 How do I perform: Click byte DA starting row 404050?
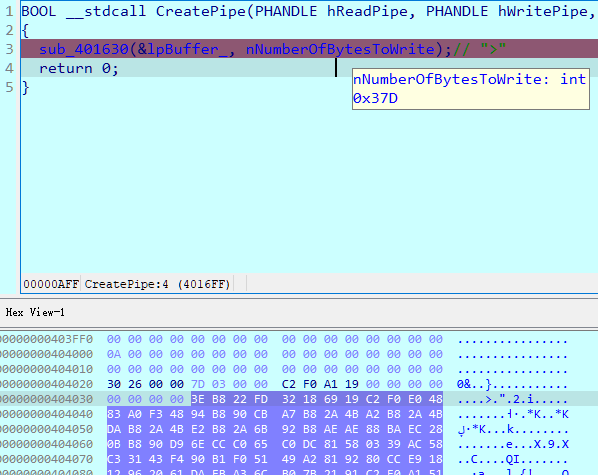pyautogui.click(x=114, y=429)
